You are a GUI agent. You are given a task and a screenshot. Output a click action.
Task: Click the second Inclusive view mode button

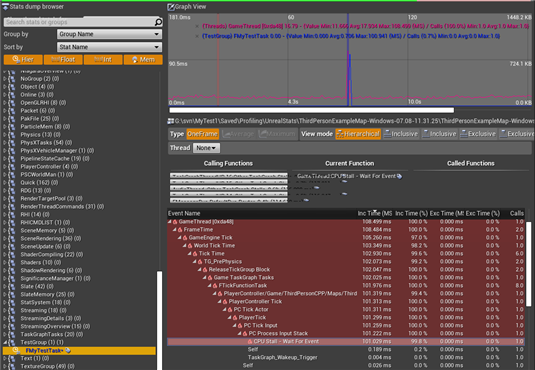(439, 134)
